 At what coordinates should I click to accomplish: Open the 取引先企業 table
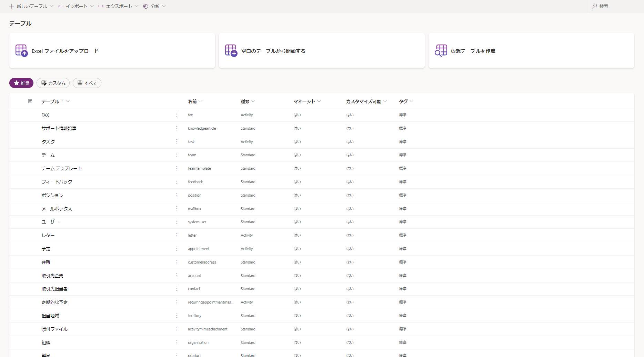[x=52, y=276]
